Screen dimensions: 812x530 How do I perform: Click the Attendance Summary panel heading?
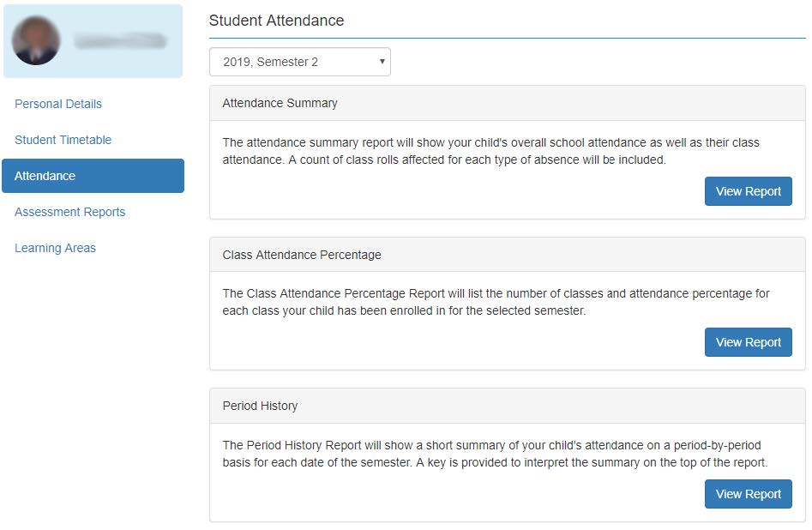[280, 103]
